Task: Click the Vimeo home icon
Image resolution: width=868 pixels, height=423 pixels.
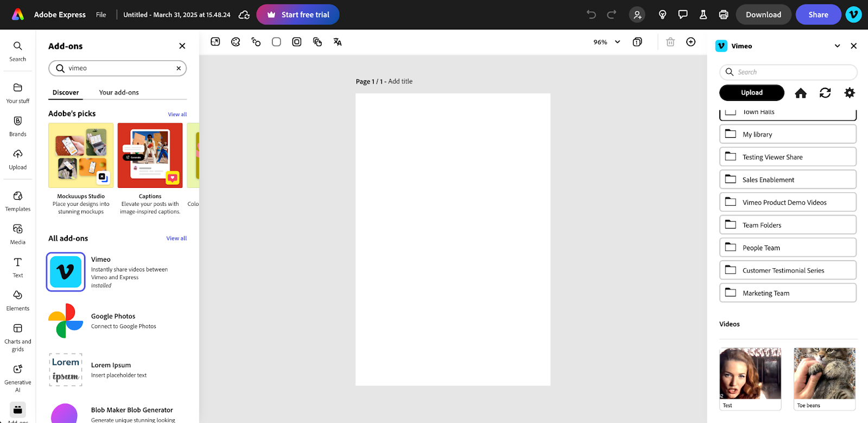Action: 800,93
